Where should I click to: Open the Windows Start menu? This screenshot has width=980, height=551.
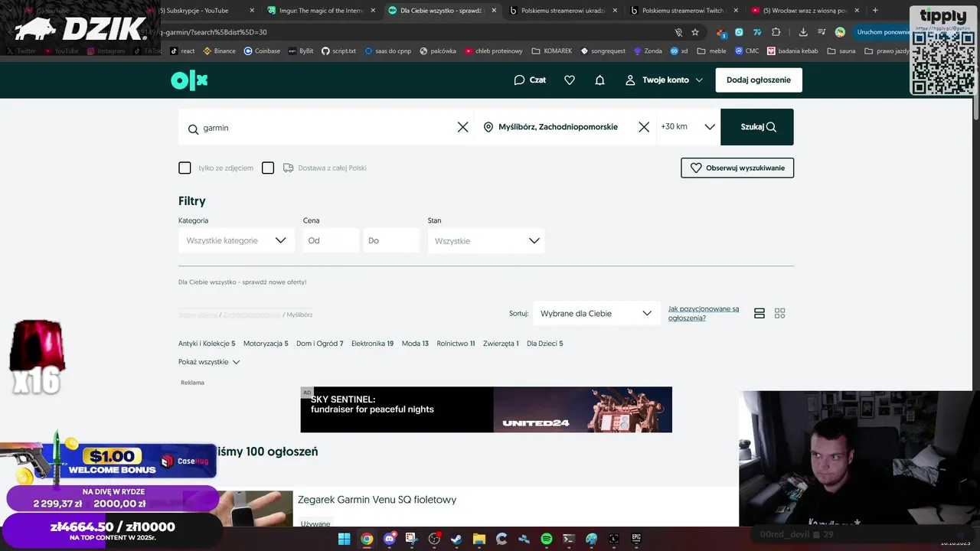(x=345, y=539)
